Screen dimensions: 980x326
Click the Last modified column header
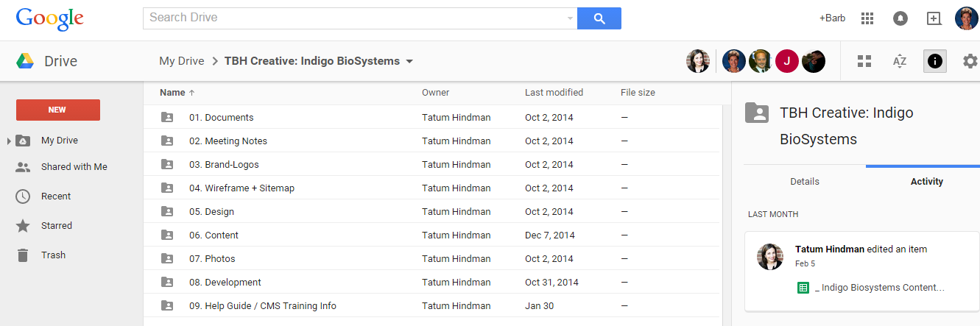coord(554,93)
